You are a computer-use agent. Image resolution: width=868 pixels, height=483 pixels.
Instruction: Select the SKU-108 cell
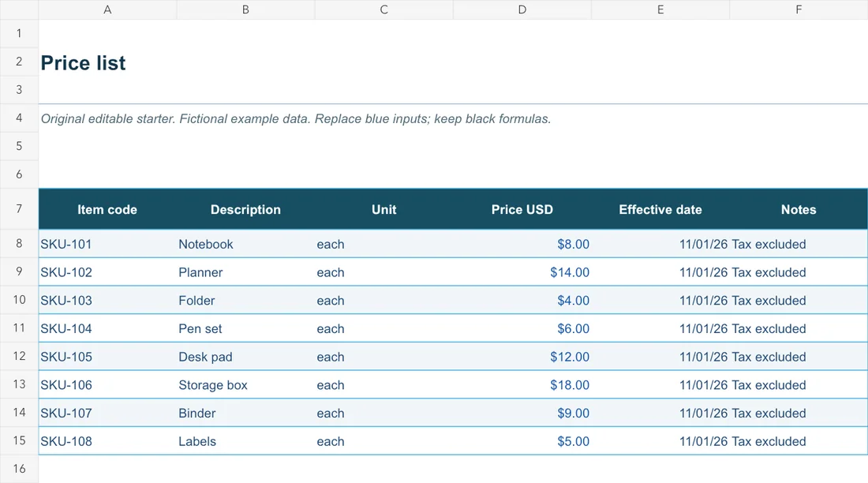pos(107,441)
